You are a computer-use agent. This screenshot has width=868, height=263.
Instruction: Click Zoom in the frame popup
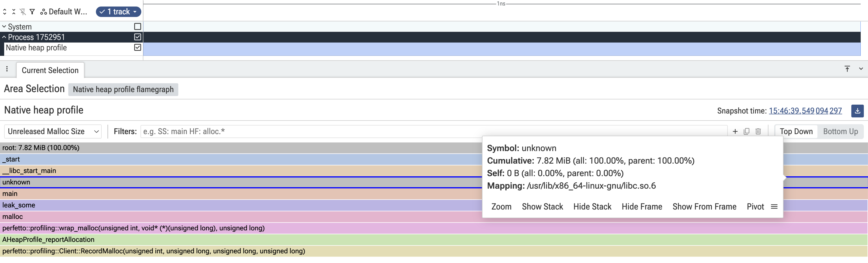pos(502,207)
